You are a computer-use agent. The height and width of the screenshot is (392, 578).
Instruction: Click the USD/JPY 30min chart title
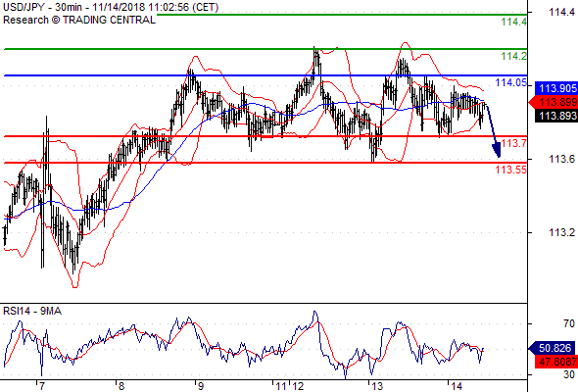click(x=111, y=7)
